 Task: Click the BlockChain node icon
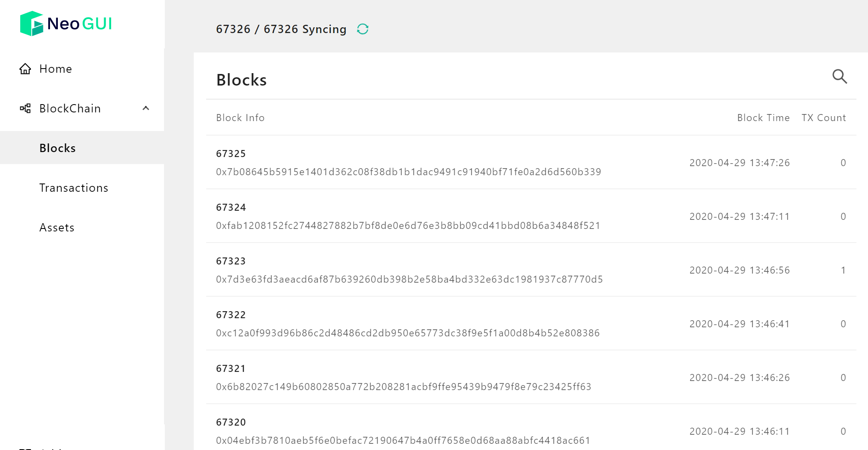(25, 108)
